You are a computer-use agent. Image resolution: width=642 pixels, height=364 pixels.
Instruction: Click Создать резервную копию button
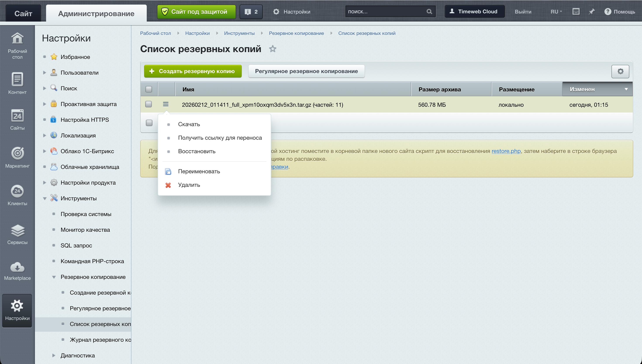[193, 72]
